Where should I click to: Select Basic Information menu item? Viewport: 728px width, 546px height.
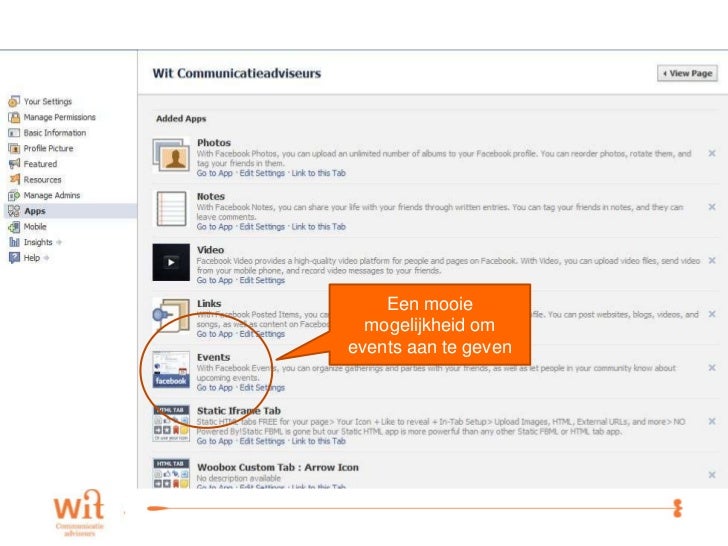point(55,133)
